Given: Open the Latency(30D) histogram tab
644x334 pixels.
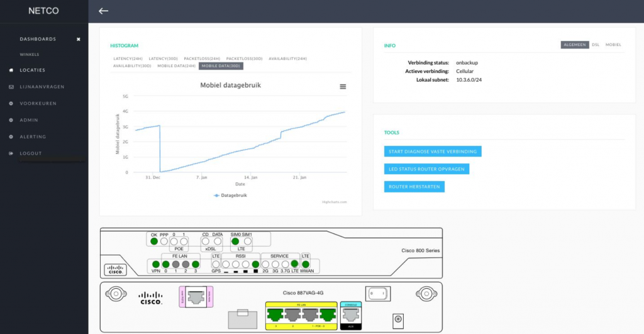Looking at the screenshot, I should pyautogui.click(x=163, y=58).
